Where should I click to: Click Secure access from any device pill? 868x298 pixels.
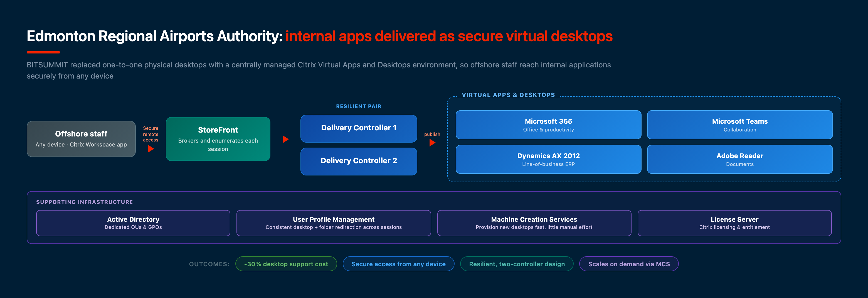(x=399, y=264)
